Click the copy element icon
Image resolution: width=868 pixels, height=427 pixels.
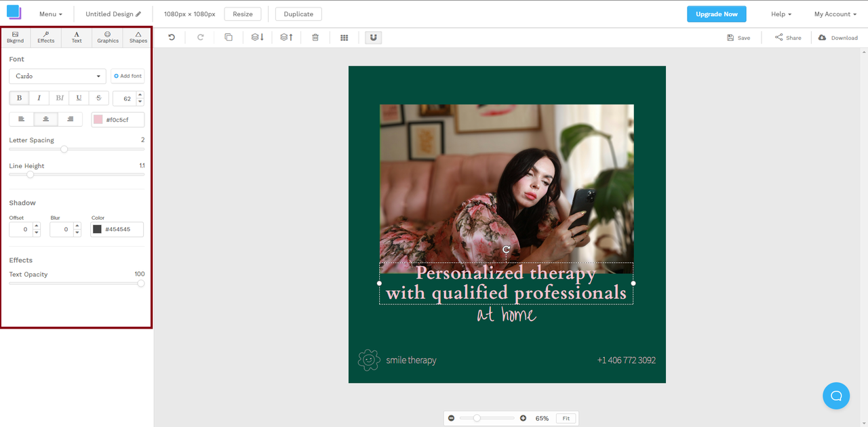coord(229,37)
